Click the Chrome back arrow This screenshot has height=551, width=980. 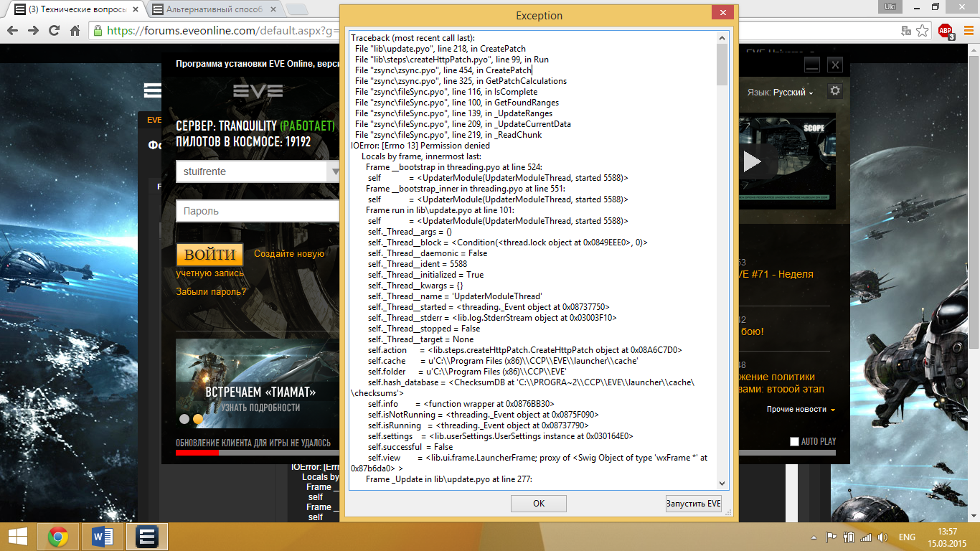(12, 31)
